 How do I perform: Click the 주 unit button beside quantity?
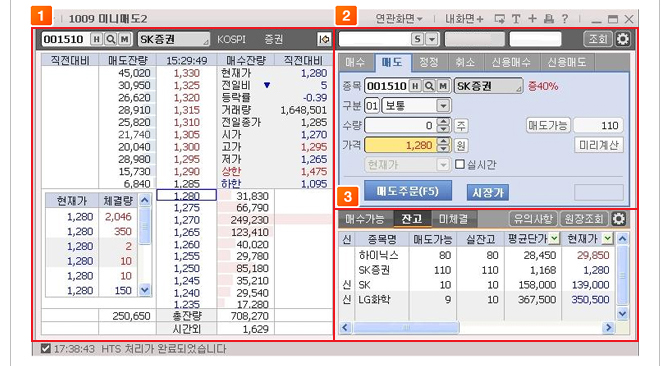(x=460, y=126)
